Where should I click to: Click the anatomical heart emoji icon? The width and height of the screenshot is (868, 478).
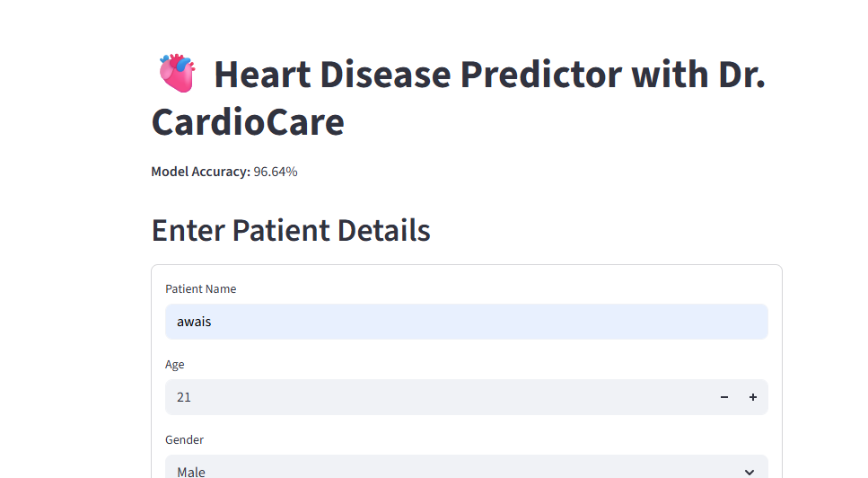point(177,74)
